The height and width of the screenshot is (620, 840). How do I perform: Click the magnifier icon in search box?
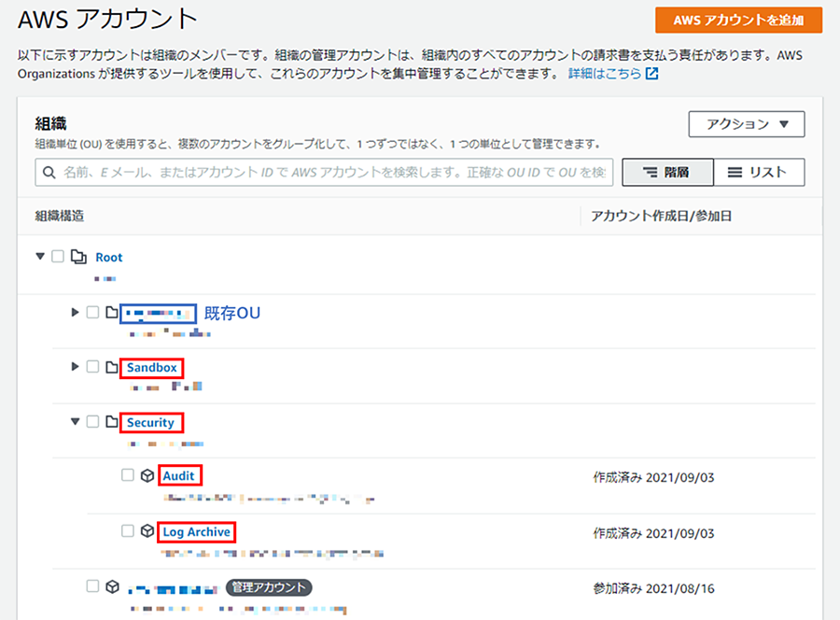pyautogui.click(x=49, y=173)
